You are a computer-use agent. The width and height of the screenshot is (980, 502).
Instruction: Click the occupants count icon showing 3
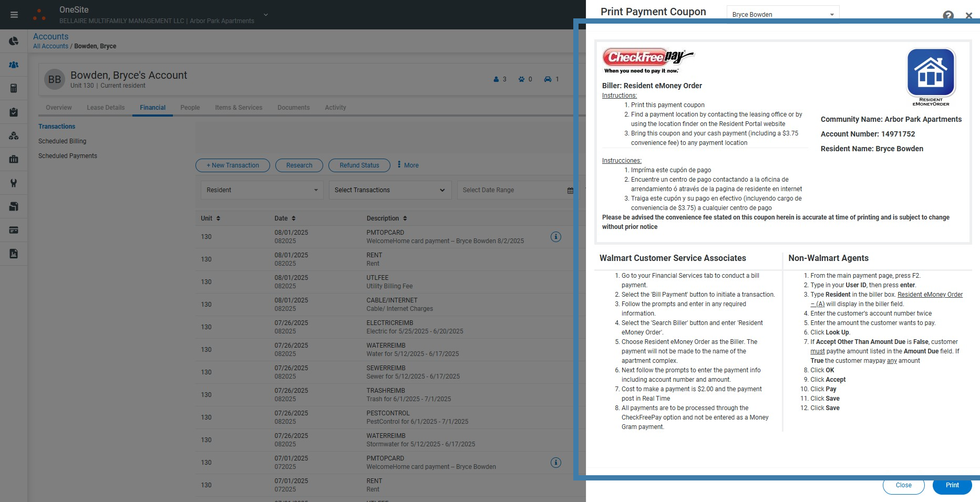[x=496, y=79]
